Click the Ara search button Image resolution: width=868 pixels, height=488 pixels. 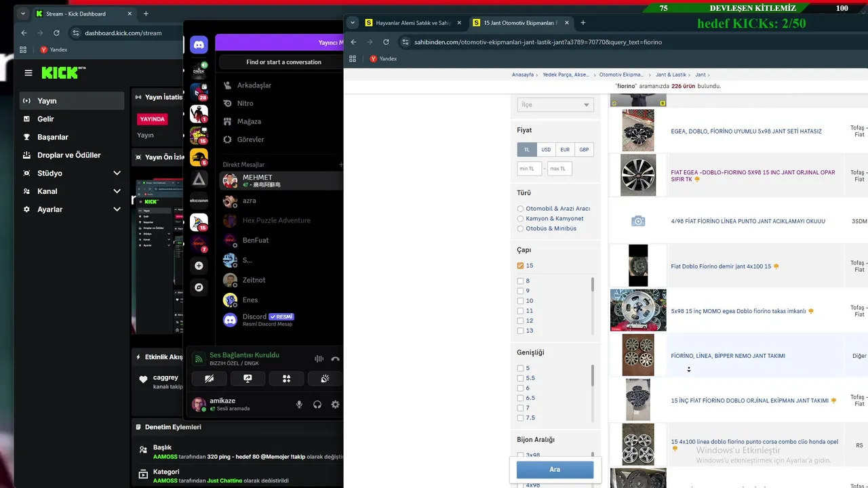pos(555,470)
